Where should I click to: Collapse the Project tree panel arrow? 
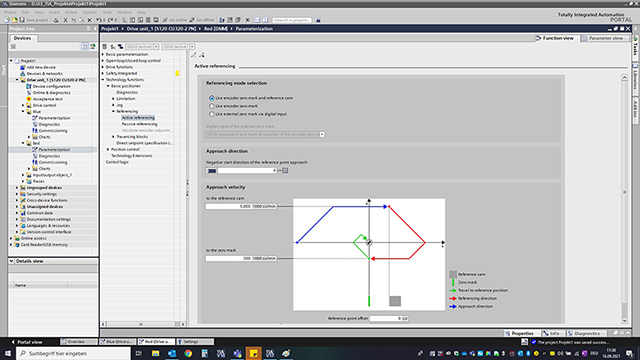tap(95, 29)
